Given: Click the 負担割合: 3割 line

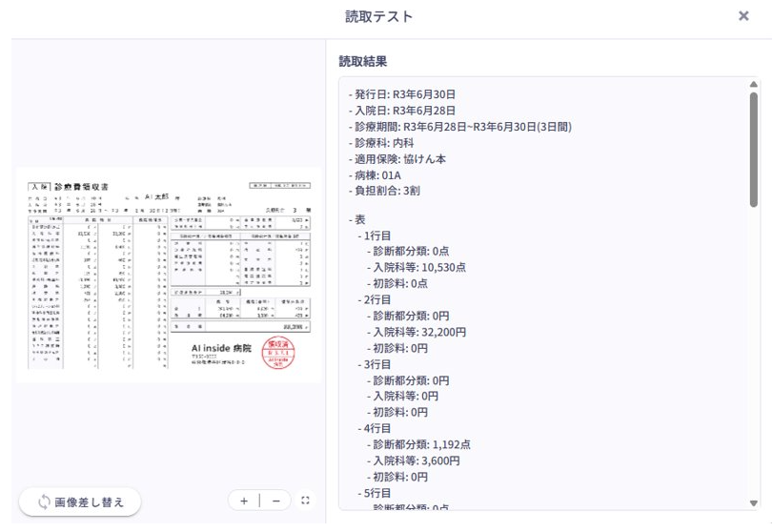Looking at the screenshot, I should tap(385, 190).
